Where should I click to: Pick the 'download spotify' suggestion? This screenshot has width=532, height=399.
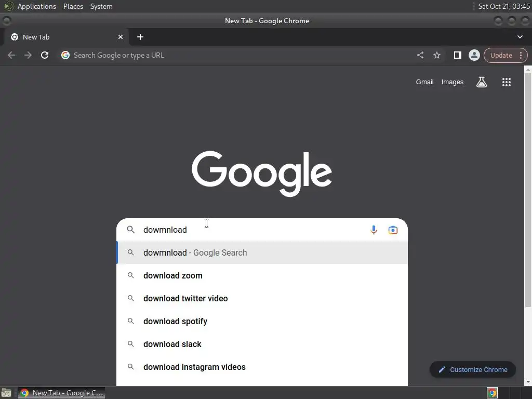262,321
